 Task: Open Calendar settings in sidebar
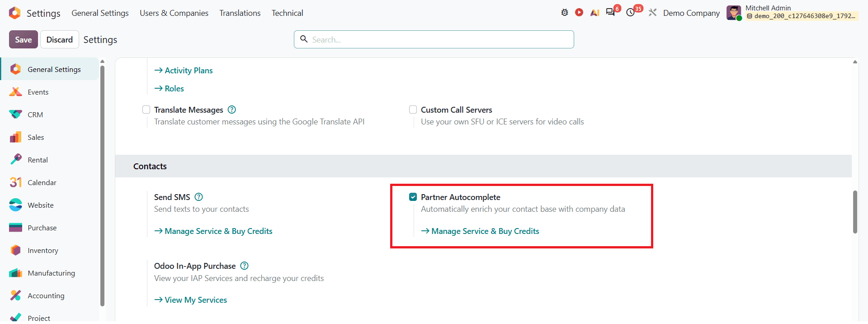click(50, 182)
